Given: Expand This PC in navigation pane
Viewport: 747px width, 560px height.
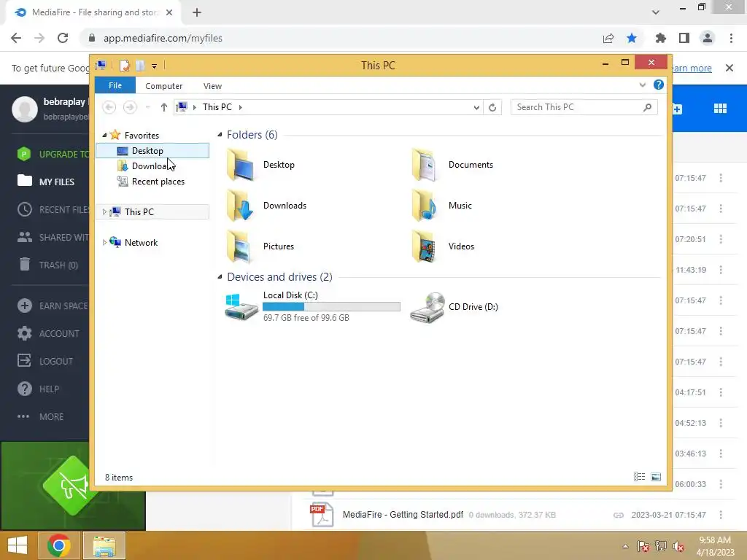Looking at the screenshot, I should (x=104, y=212).
